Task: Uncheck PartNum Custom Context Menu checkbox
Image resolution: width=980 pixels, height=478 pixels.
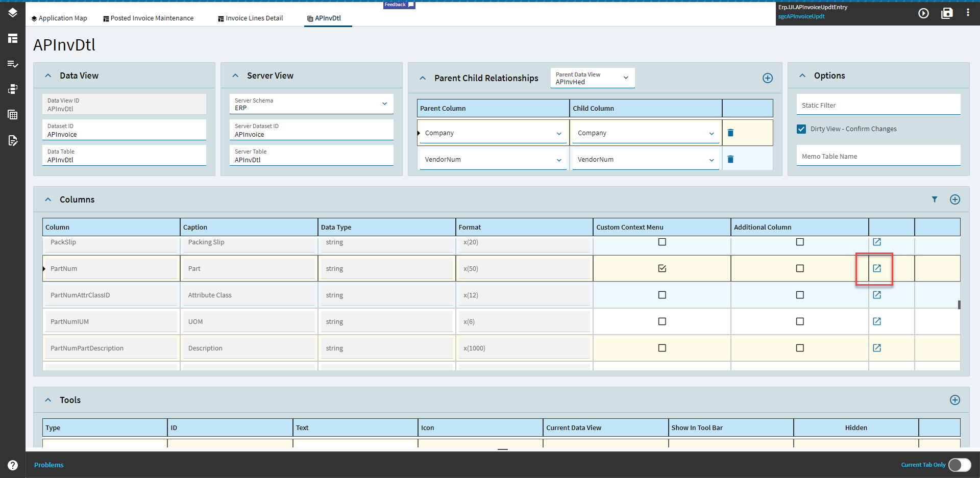Action: click(662, 268)
